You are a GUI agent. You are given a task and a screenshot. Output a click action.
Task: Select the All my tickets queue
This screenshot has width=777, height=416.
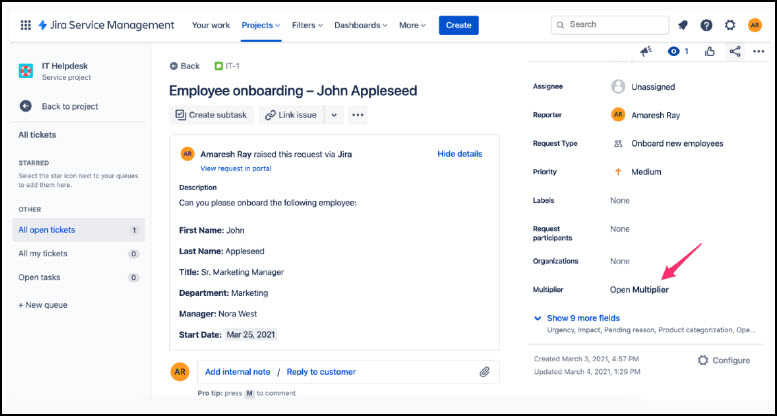click(x=42, y=253)
